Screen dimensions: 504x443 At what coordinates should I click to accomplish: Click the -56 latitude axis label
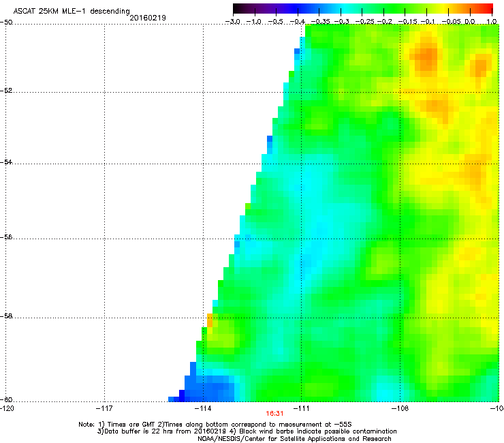tap(6, 237)
